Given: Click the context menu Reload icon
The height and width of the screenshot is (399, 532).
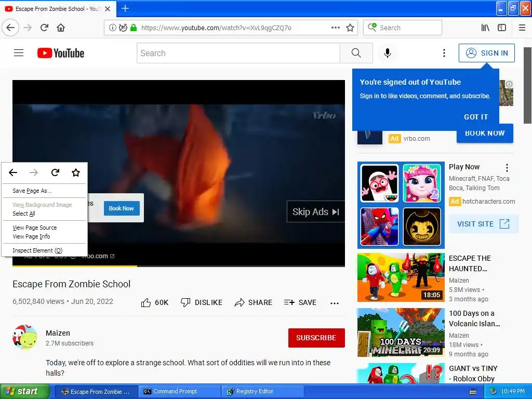Looking at the screenshot, I should (55, 172).
